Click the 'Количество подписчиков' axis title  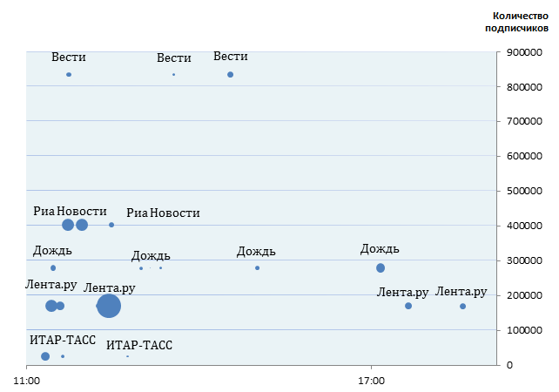pos(520,21)
